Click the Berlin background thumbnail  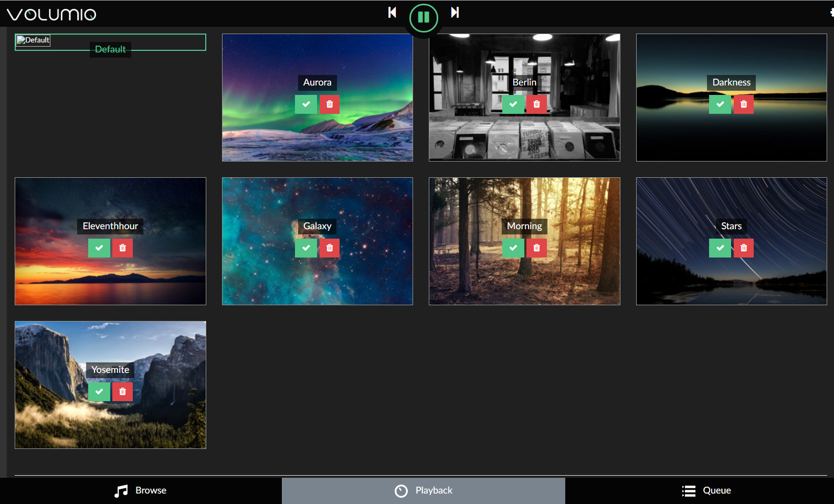click(x=524, y=98)
